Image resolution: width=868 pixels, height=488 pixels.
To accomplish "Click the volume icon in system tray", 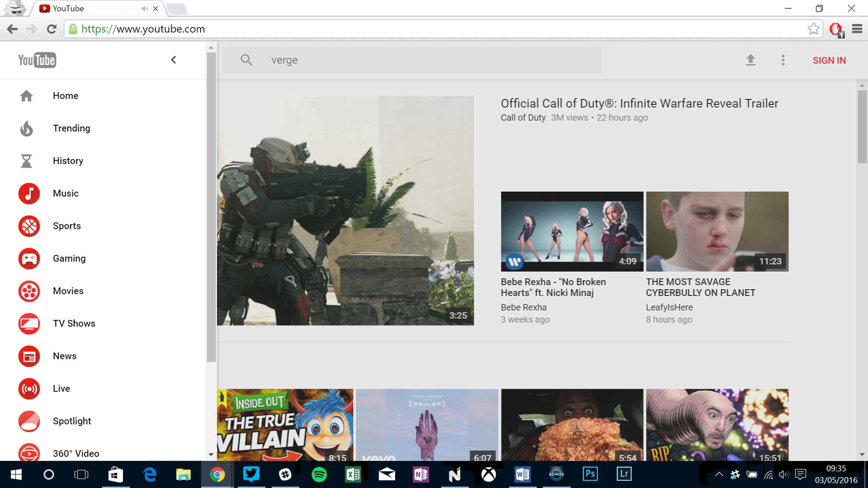I will pos(784,475).
